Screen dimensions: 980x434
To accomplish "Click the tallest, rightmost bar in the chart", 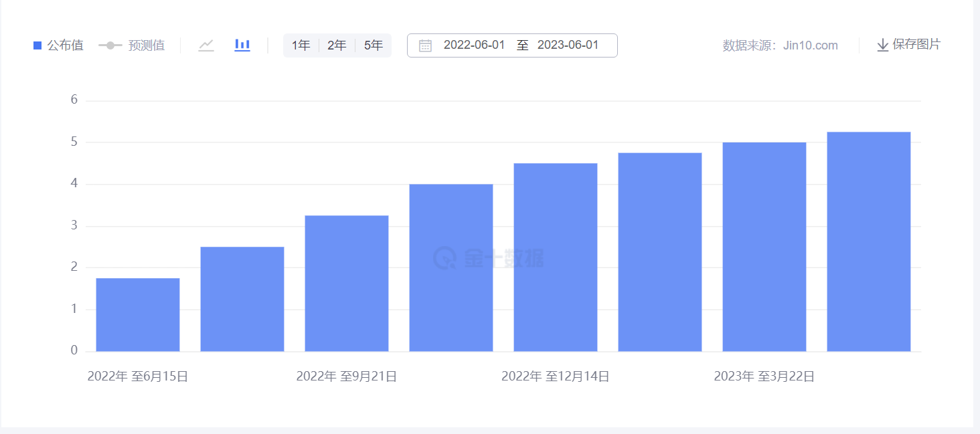I will click(869, 241).
